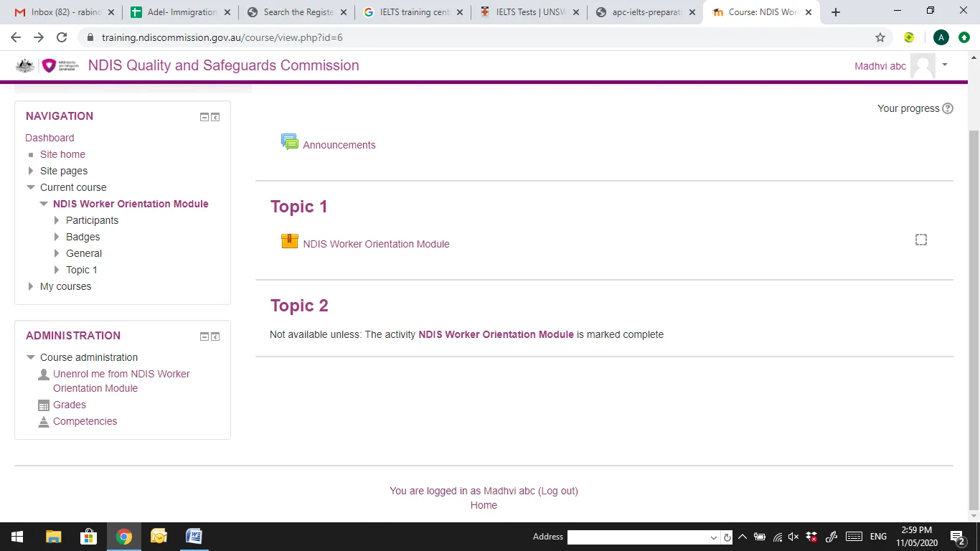
Task: Expand the Participants node
Action: pyautogui.click(x=57, y=220)
